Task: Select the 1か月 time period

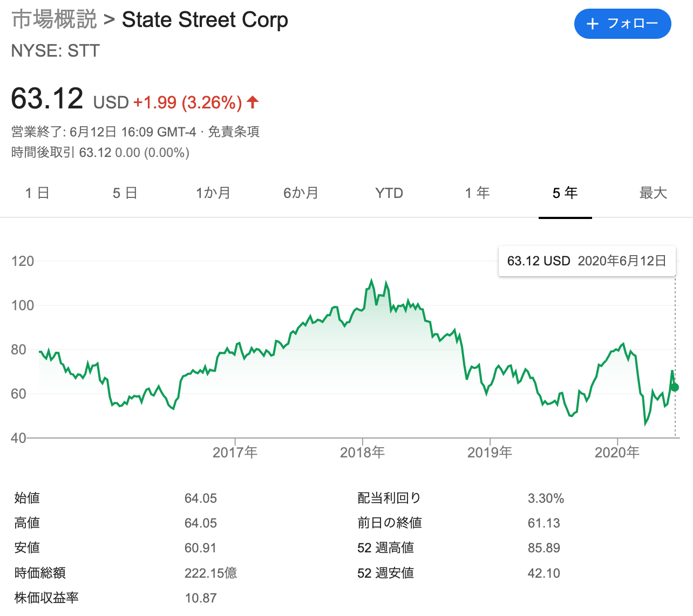Action: coord(213,193)
